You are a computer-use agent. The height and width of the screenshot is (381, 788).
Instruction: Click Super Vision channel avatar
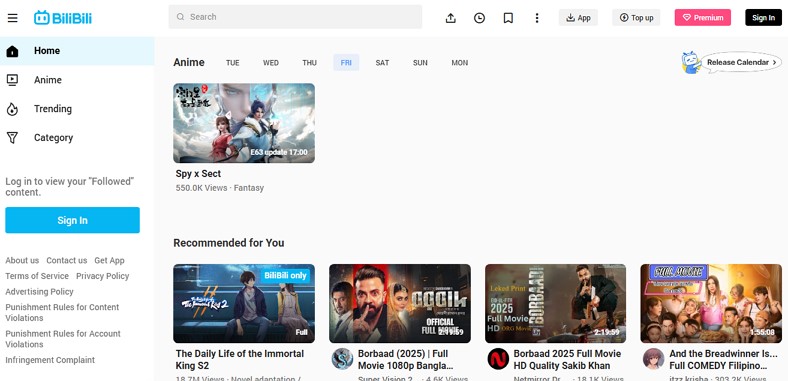tap(342, 359)
